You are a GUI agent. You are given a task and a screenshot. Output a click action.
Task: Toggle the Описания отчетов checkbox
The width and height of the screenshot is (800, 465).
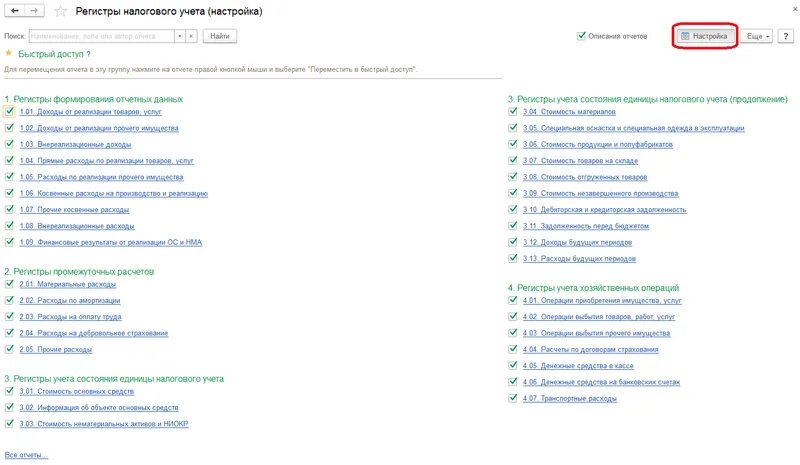pyautogui.click(x=581, y=36)
